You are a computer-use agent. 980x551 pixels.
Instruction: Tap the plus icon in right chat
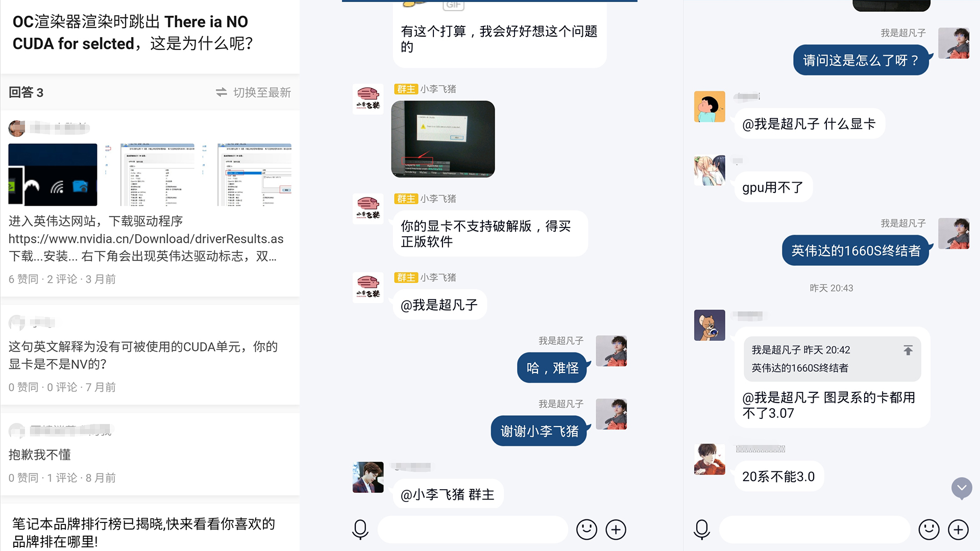[x=958, y=530]
